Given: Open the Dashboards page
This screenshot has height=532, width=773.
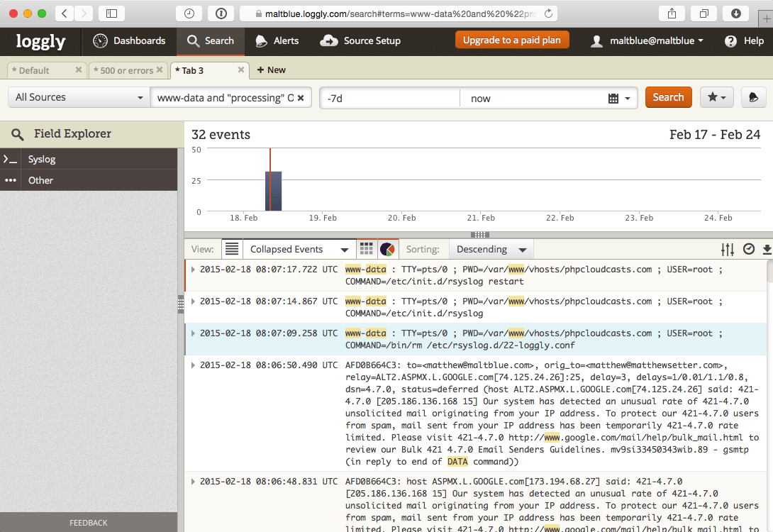Looking at the screenshot, I should [129, 41].
